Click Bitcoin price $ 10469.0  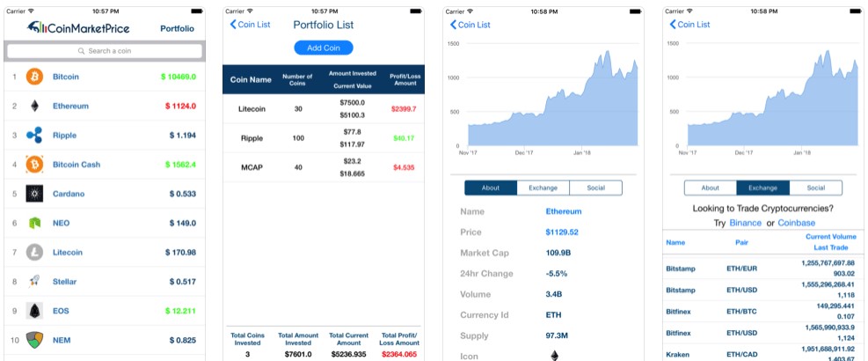(x=179, y=77)
